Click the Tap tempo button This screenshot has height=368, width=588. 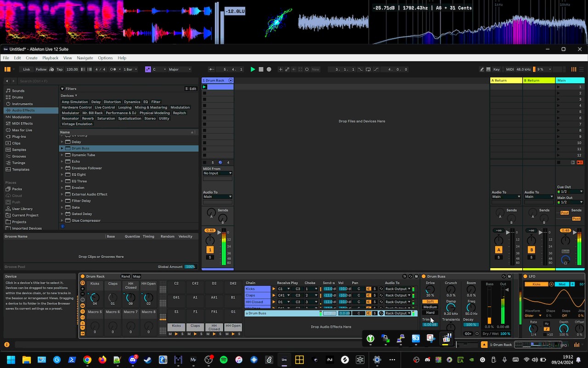pos(59,69)
